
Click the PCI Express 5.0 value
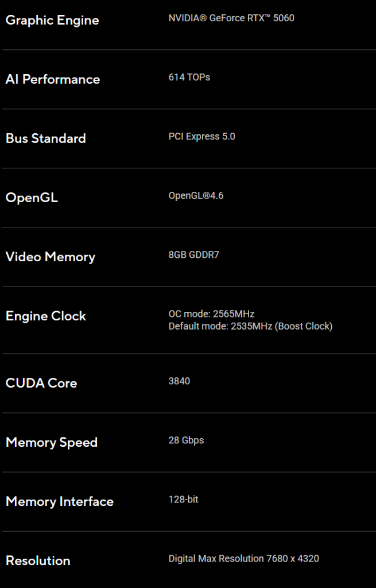[x=201, y=137]
